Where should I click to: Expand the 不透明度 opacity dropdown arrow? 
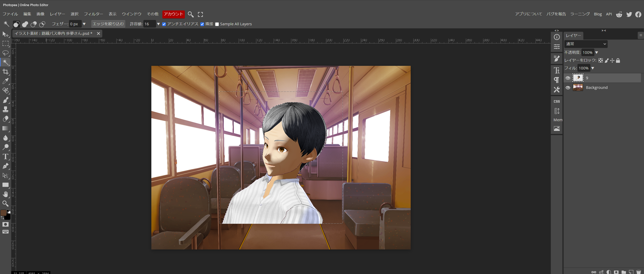point(596,53)
